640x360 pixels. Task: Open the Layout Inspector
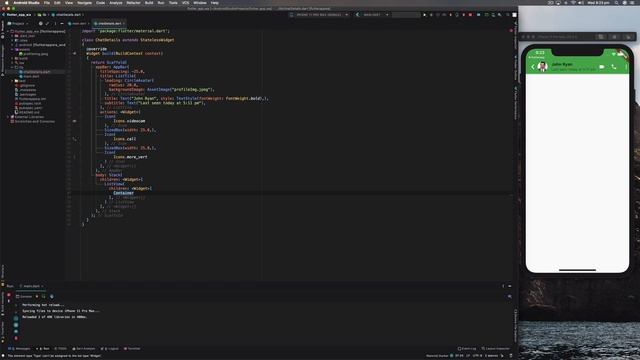[496, 349]
